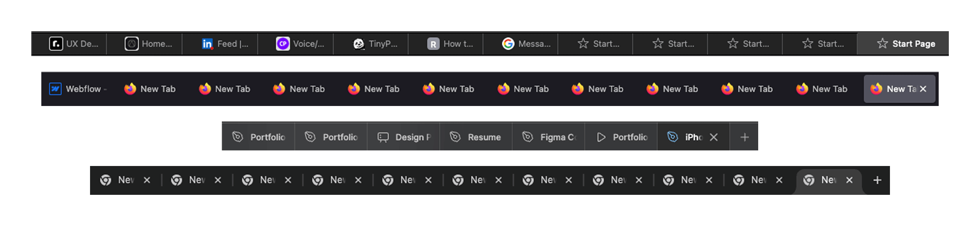Open a new Chrome tab with plus
980x226 pixels.
point(877,180)
